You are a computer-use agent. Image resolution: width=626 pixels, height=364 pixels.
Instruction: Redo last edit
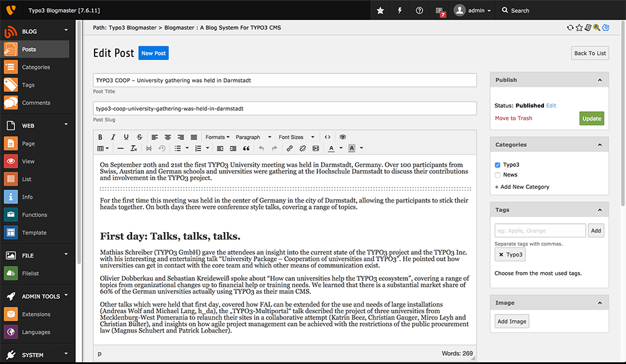click(x=274, y=148)
